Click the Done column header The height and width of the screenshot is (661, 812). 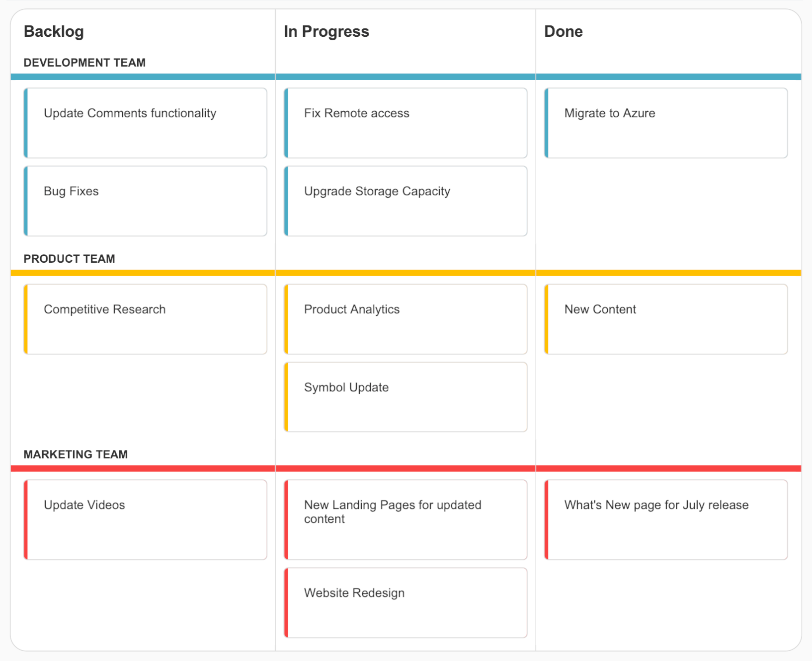click(x=563, y=31)
